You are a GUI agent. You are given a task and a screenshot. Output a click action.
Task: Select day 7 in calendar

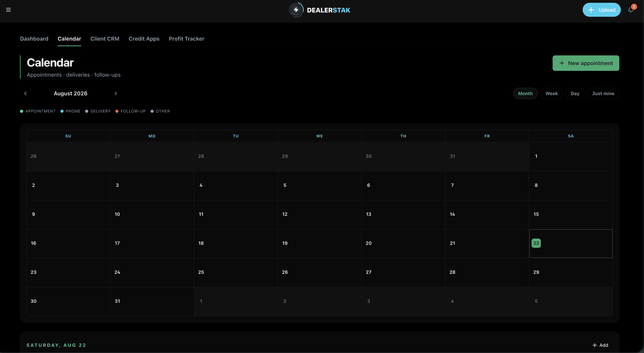pos(487,186)
